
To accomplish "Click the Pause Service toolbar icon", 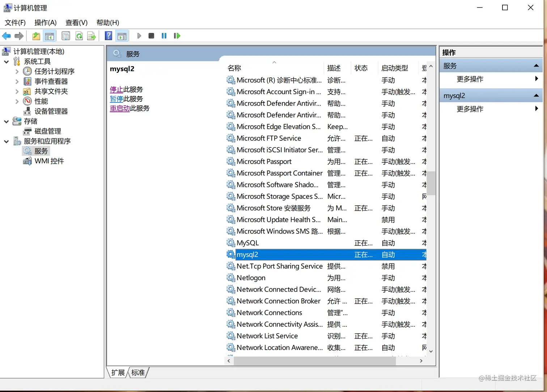I will click(164, 36).
